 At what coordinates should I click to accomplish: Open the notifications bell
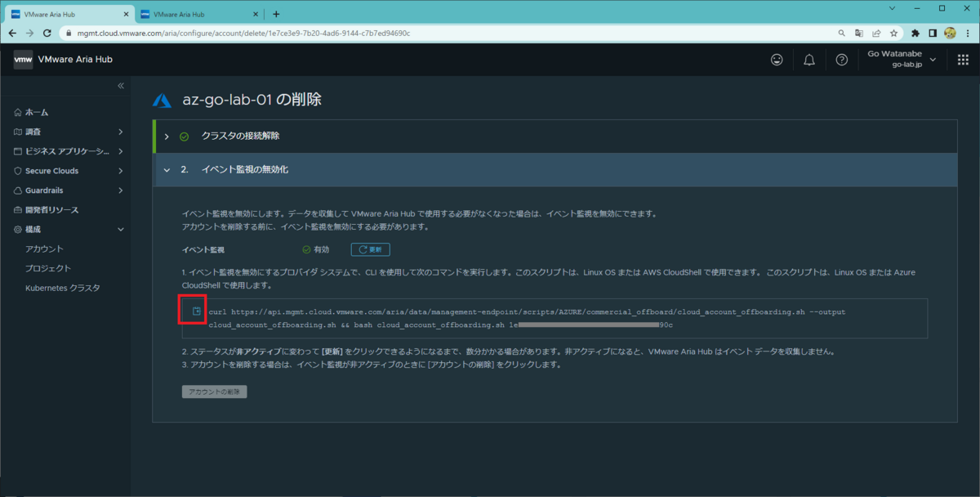tap(809, 60)
